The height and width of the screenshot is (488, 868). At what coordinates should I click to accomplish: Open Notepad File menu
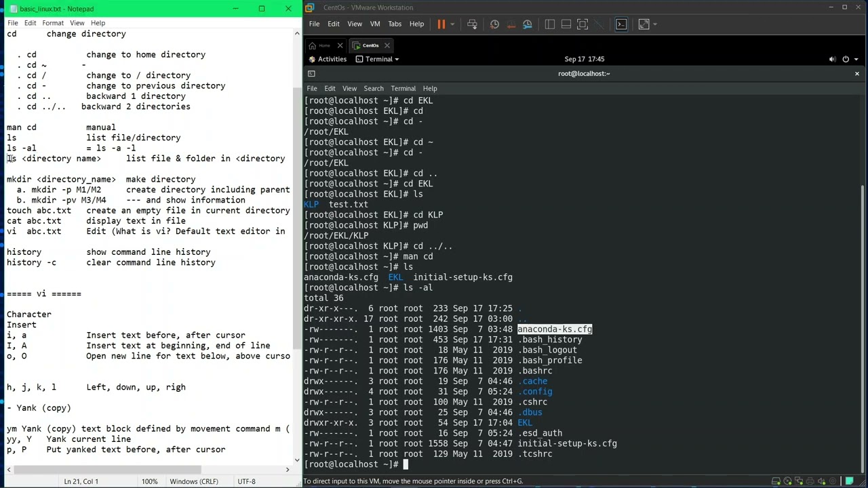(x=12, y=23)
